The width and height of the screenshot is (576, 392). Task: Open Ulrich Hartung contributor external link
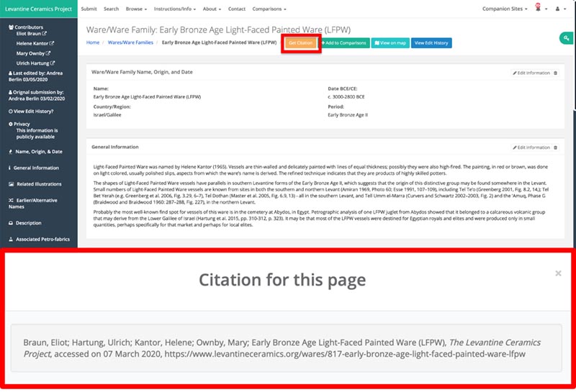(53, 63)
